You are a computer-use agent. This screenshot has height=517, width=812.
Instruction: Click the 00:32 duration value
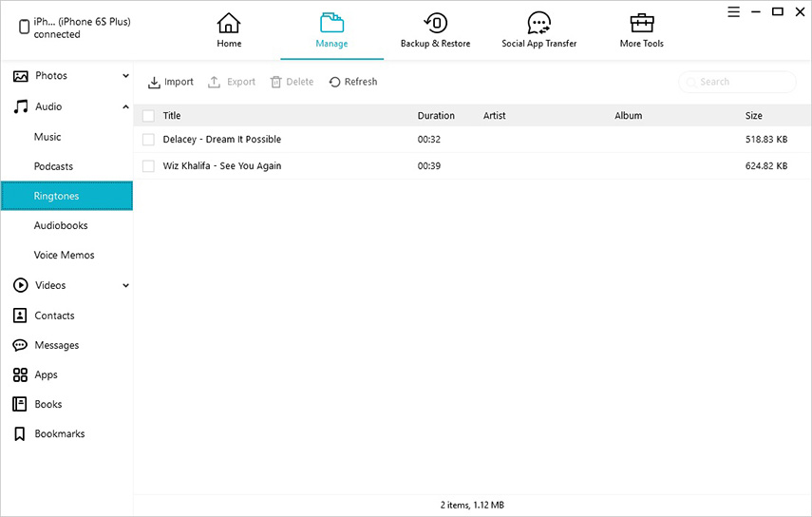428,140
